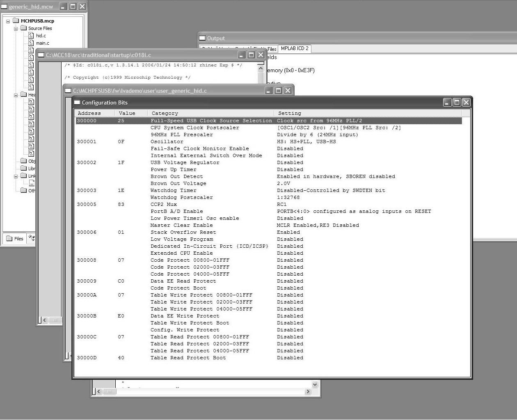Click the Table Write Protect 04000-05FFF category
Screen dimensions: 517x420
[x=201, y=309]
